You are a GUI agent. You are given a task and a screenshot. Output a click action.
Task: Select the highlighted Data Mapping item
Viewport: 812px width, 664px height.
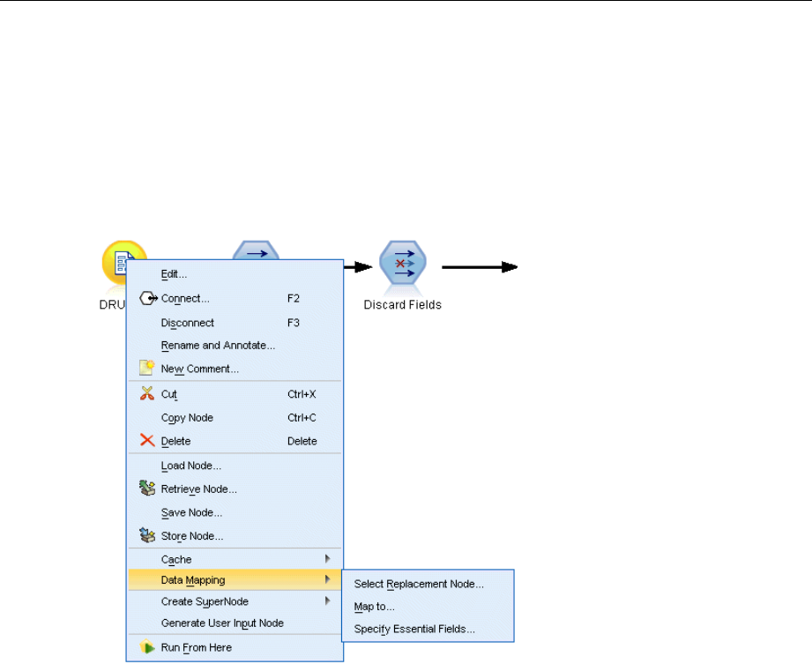(x=235, y=579)
